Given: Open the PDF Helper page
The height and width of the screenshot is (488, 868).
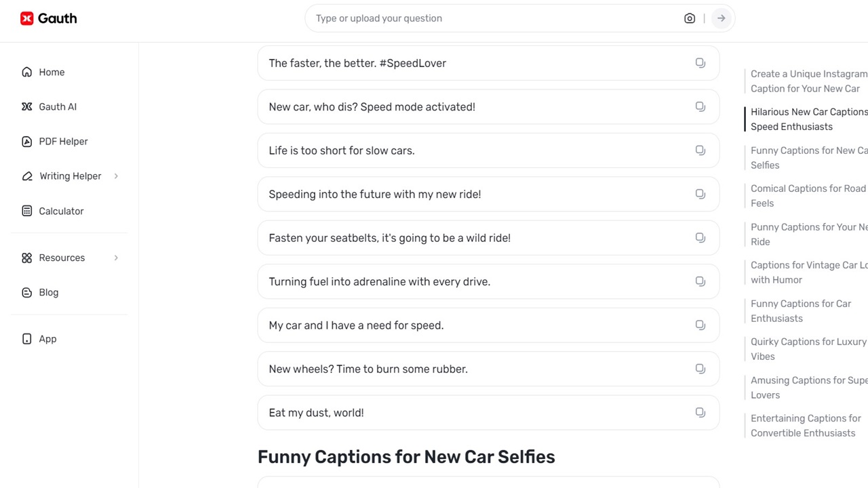Looking at the screenshot, I should click(63, 142).
